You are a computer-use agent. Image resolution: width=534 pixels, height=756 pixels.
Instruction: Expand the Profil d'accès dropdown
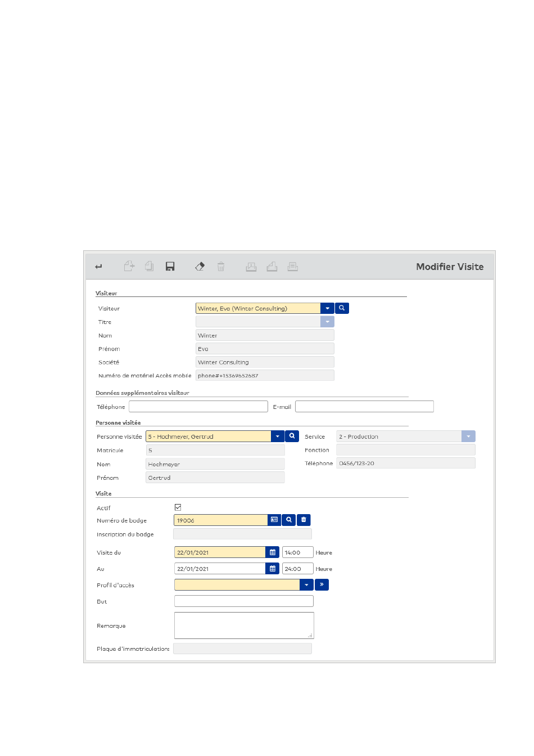pos(306,585)
